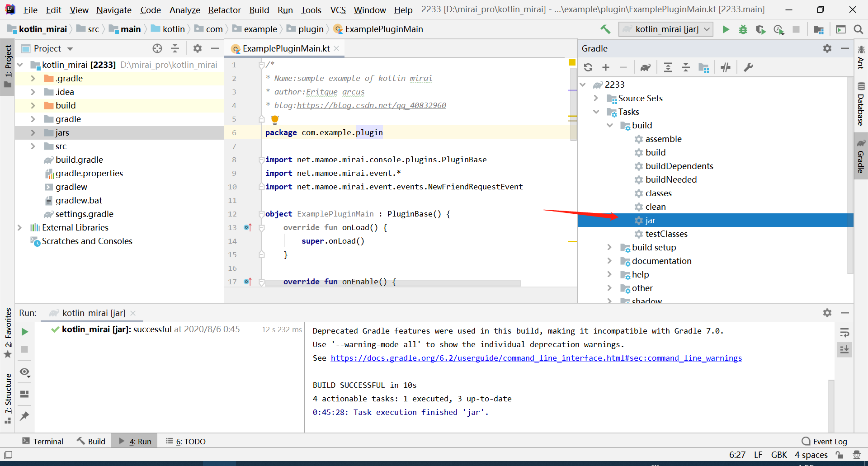
Task: Switch to the Terminal tool window tab
Action: click(43, 442)
